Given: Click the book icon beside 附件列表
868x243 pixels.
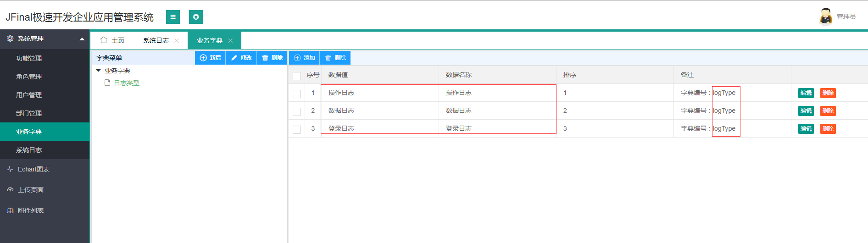Looking at the screenshot, I should (x=10, y=210).
